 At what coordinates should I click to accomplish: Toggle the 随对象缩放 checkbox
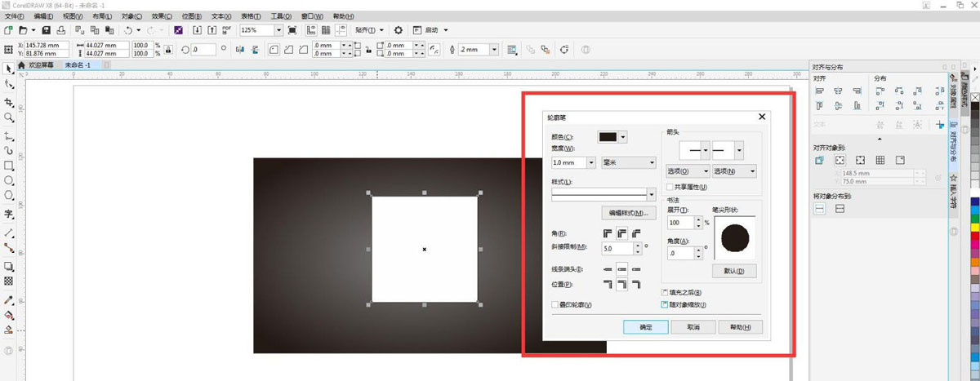tap(665, 304)
